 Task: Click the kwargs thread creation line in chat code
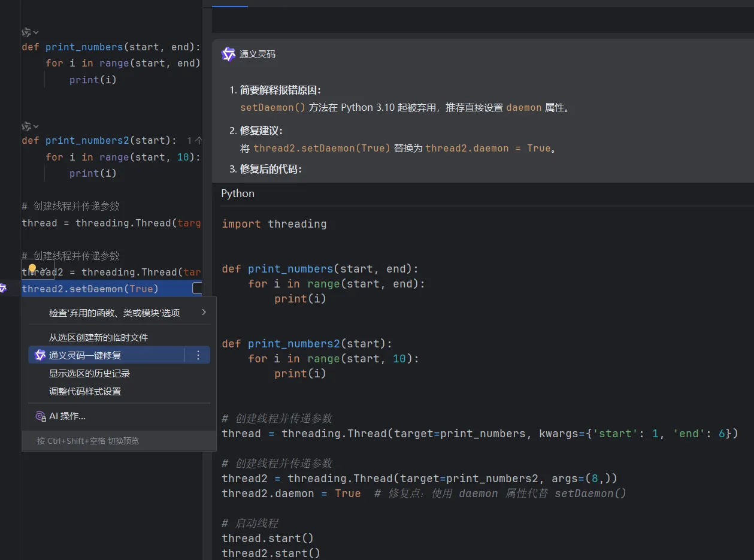pos(480,434)
